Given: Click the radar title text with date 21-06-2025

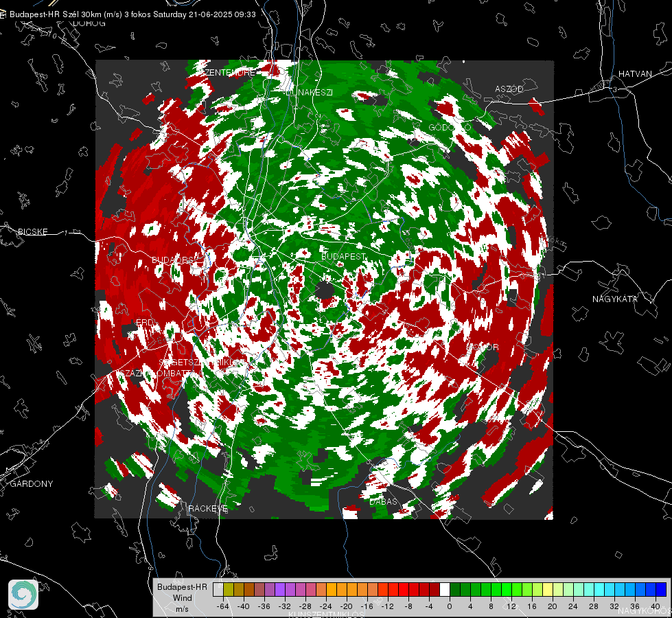Looking at the screenshot, I should coord(132,14).
